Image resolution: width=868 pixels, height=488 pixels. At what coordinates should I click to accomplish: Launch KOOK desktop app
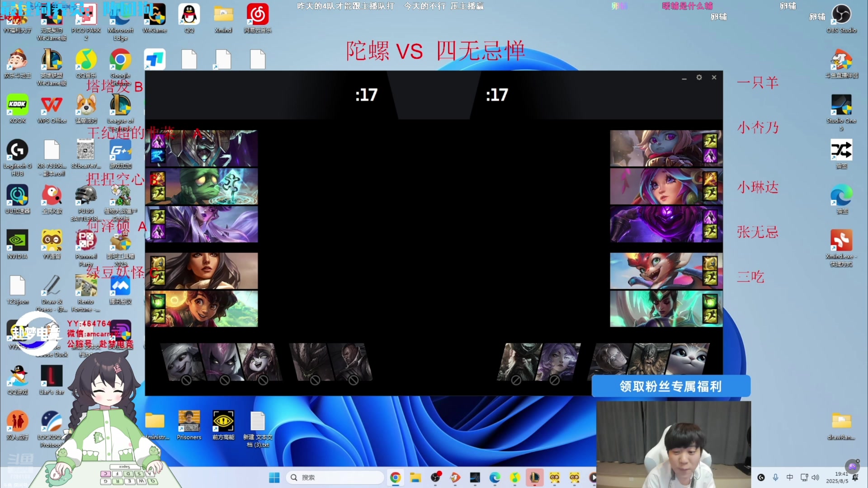tap(17, 109)
